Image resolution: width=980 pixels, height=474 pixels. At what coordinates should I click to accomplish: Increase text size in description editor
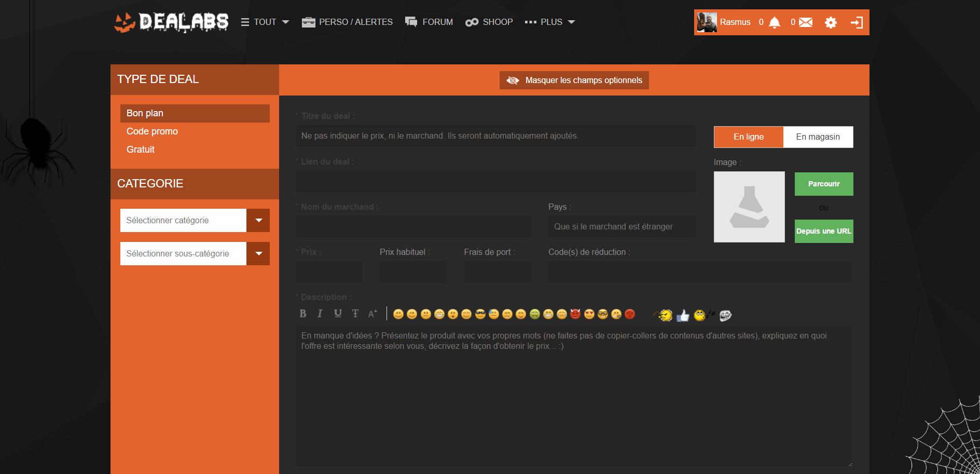pyautogui.click(x=372, y=314)
